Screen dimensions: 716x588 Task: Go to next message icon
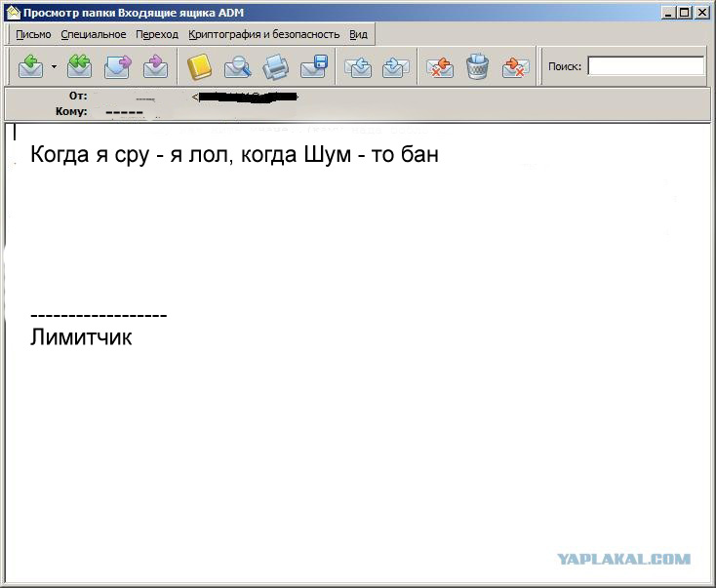[395, 66]
